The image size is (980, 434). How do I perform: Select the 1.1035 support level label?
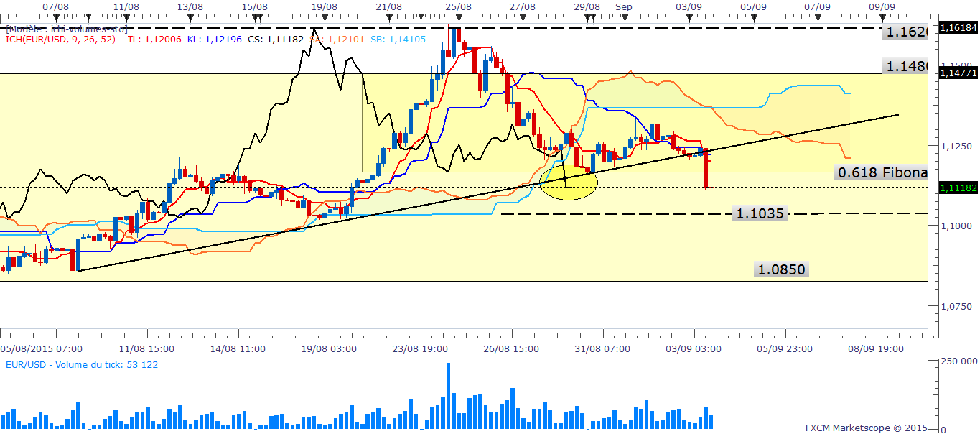[x=760, y=213]
